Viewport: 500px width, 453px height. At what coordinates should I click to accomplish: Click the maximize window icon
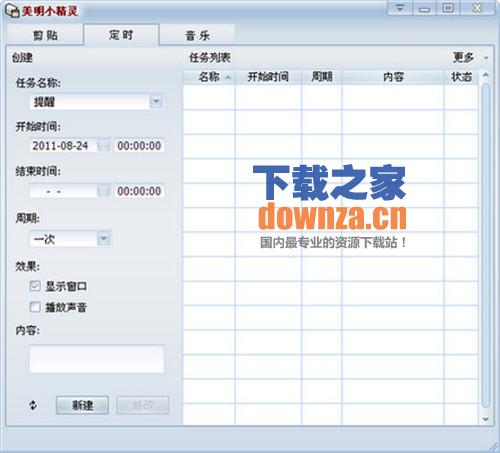pos(448,8)
